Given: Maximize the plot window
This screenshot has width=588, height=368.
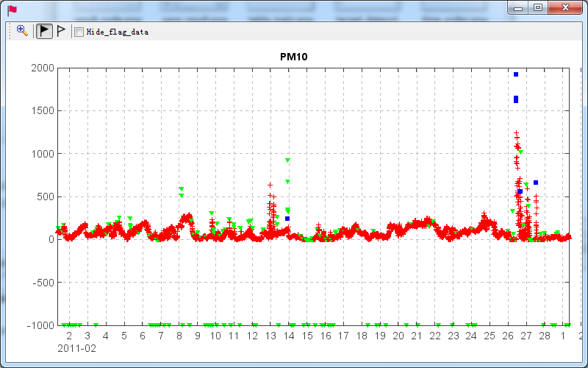Looking at the screenshot, I should [x=538, y=7].
